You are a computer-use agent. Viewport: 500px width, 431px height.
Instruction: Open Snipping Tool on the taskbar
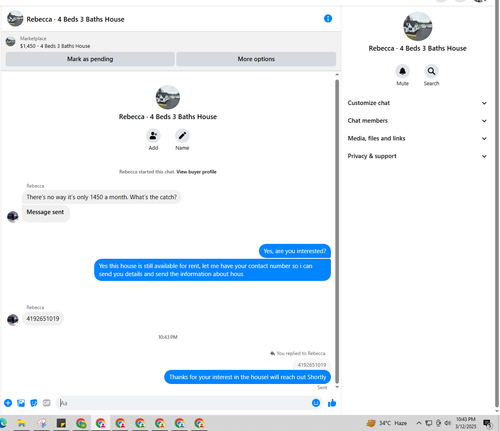pyautogui.click(x=42, y=423)
